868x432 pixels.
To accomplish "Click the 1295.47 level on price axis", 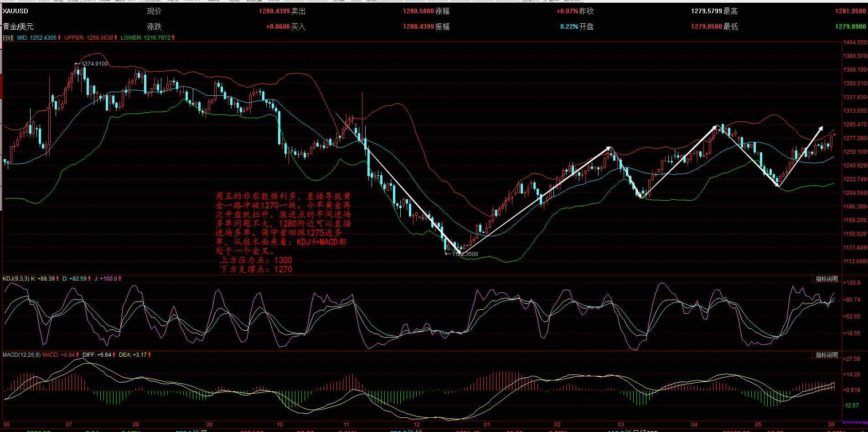I will (x=855, y=125).
